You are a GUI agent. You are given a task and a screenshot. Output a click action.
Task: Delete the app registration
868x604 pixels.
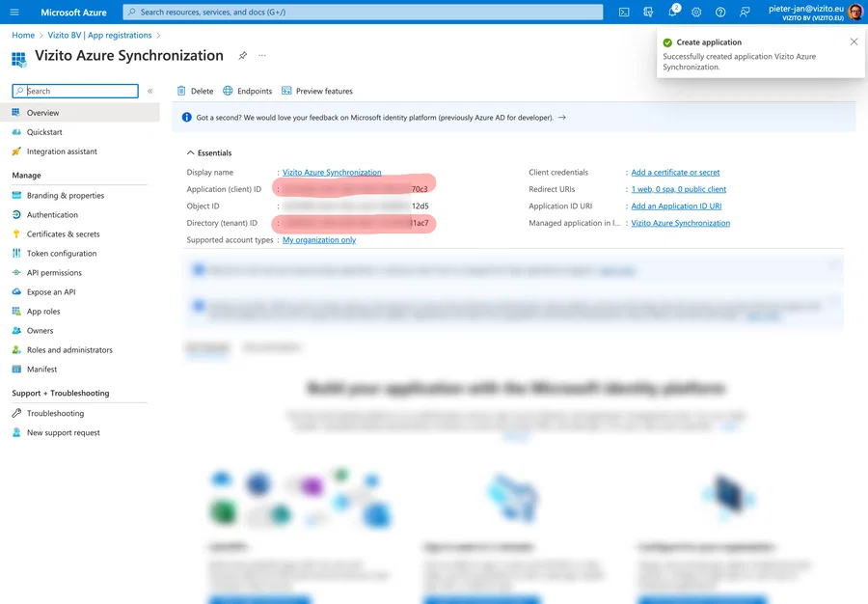tap(195, 92)
